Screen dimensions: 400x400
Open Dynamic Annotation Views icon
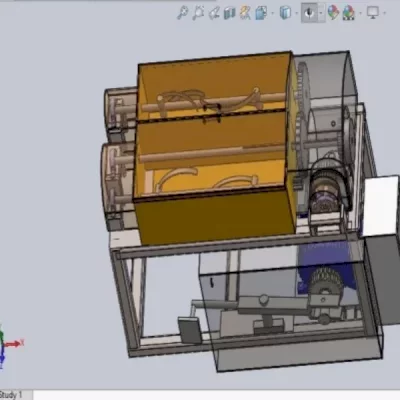tap(245, 13)
